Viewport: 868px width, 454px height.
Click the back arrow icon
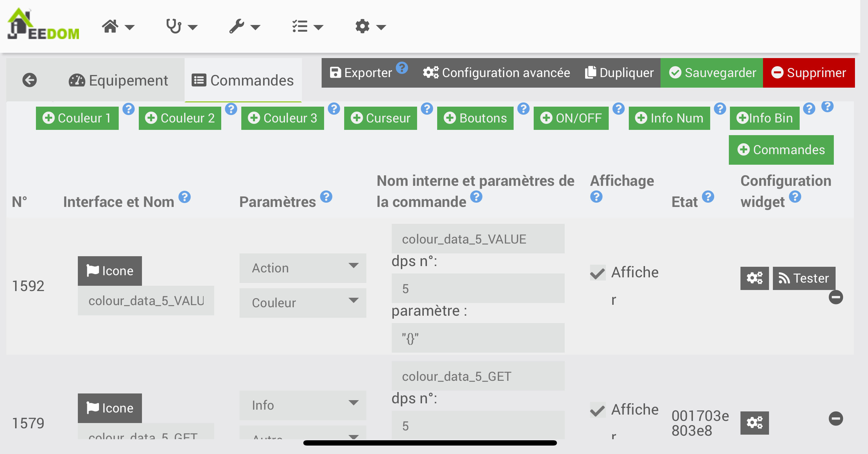pos(30,80)
